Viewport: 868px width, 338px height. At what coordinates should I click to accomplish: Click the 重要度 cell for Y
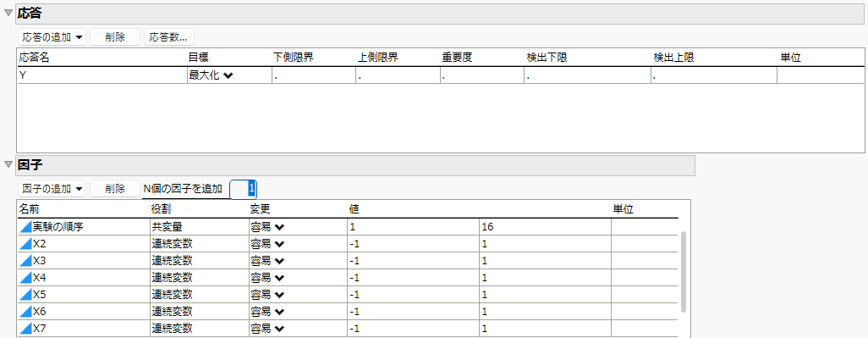click(482, 76)
